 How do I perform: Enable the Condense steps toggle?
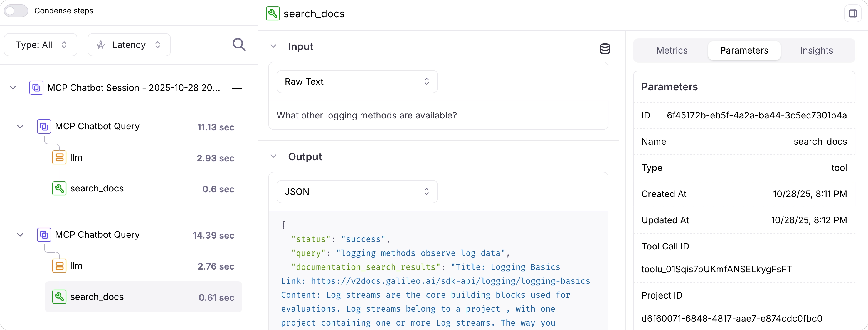point(16,11)
